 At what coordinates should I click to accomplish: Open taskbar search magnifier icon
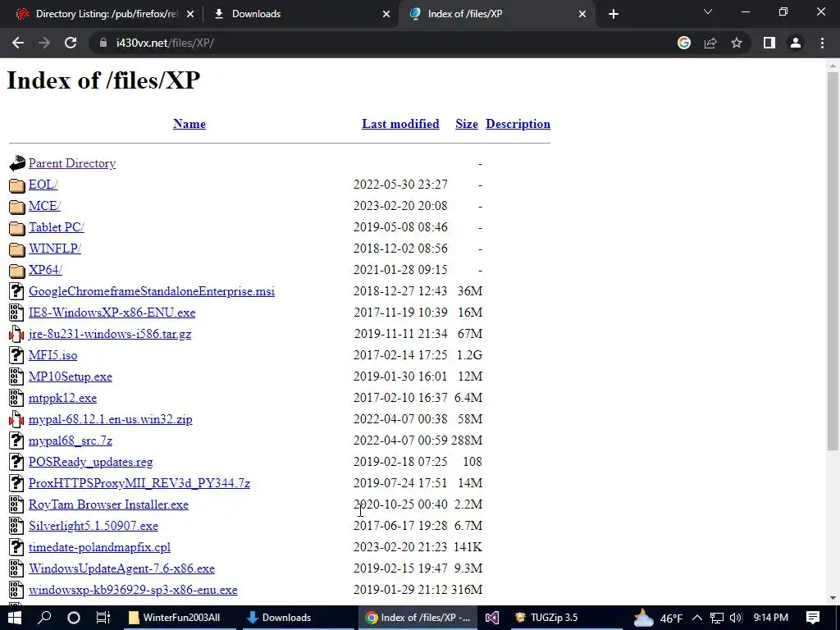44,618
